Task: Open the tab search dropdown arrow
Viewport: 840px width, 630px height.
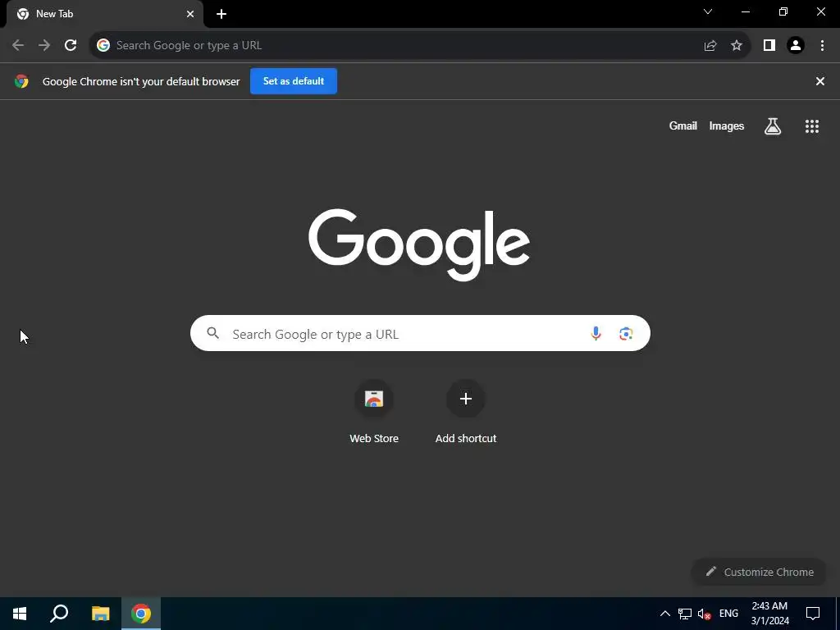Action: coord(708,11)
